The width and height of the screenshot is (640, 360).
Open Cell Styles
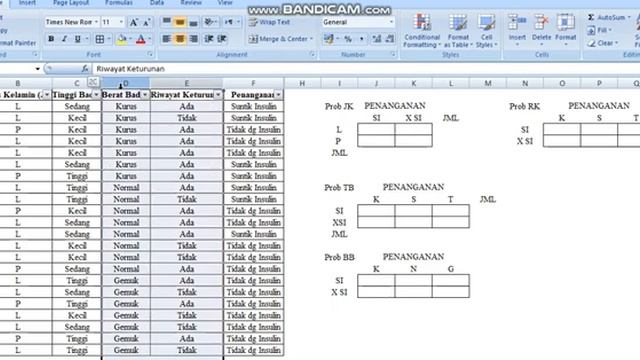pyautogui.click(x=486, y=31)
